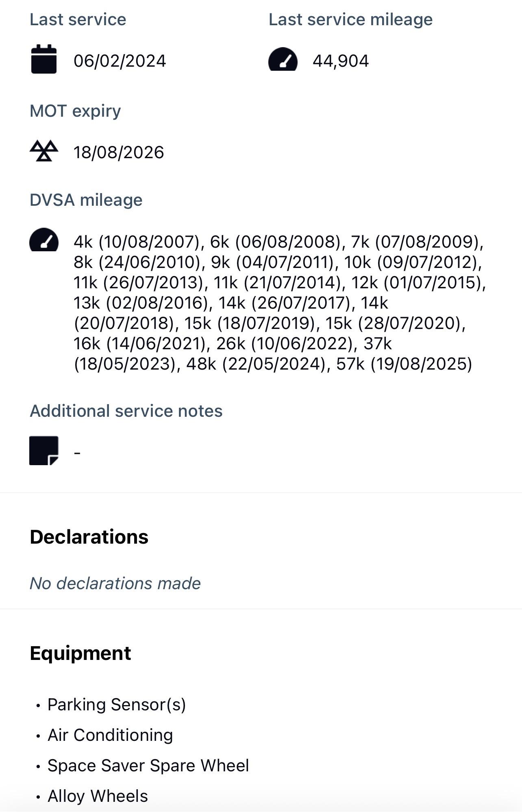The width and height of the screenshot is (522, 812).
Task: Tap the gauge icon beside DVSA mileage history
Action: (44, 240)
